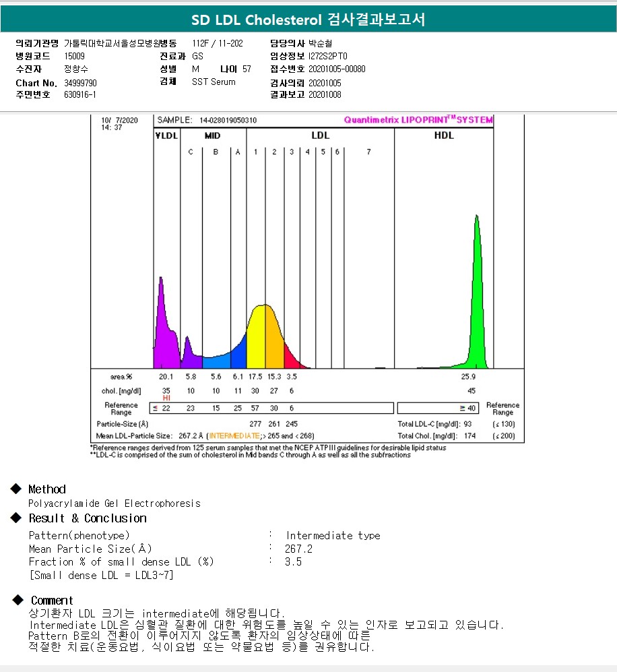The image size is (617, 672).
Task: Click the VLDL column header
Action: tap(166, 135)
